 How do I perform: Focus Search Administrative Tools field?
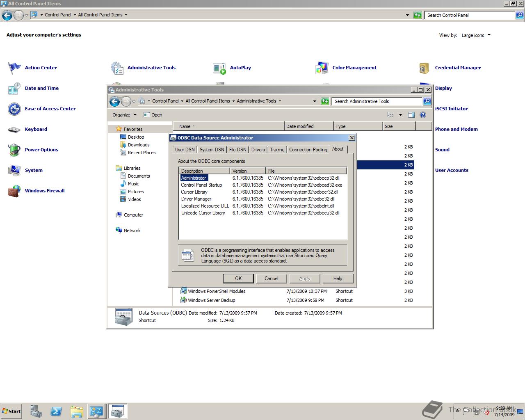pyautogui.click(x=377, y=101)
